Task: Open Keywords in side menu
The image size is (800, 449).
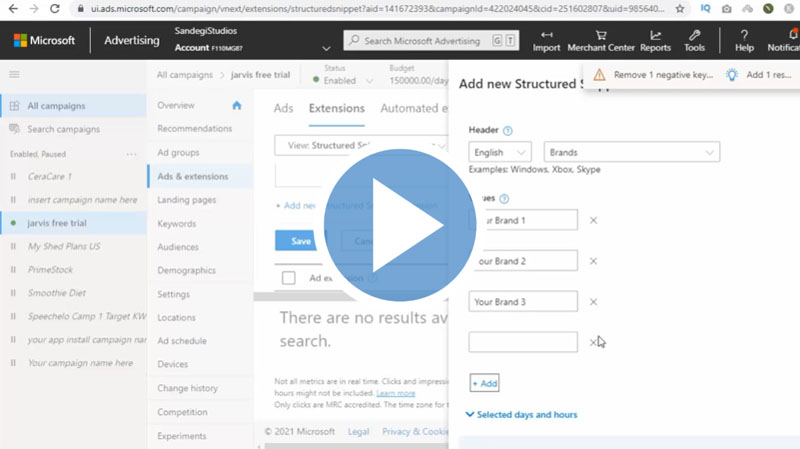Action: (177, 223)
